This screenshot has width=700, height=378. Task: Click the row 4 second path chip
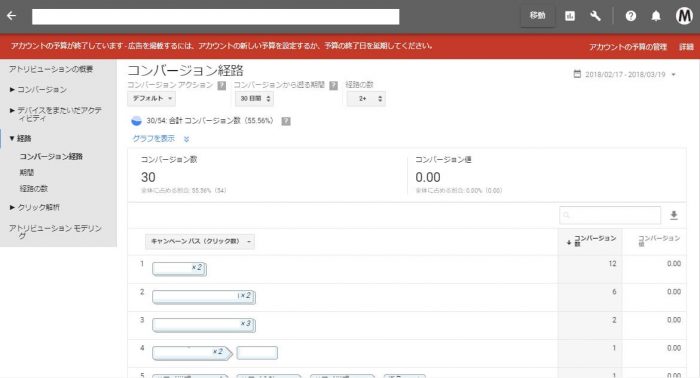(x=257, y=353)
